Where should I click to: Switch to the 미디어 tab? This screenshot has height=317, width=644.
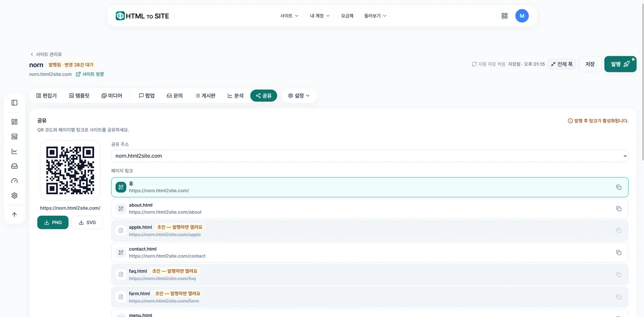112,96
